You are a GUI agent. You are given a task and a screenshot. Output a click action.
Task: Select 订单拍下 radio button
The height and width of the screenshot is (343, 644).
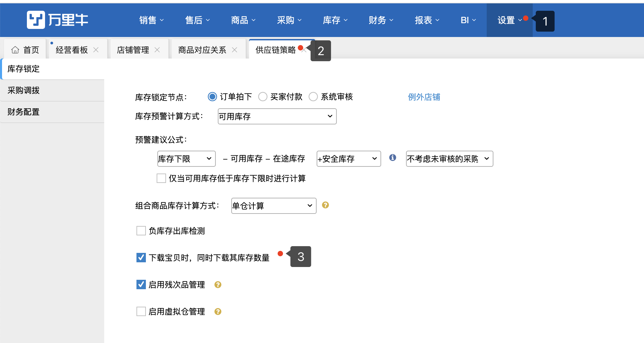coord(212,97)
